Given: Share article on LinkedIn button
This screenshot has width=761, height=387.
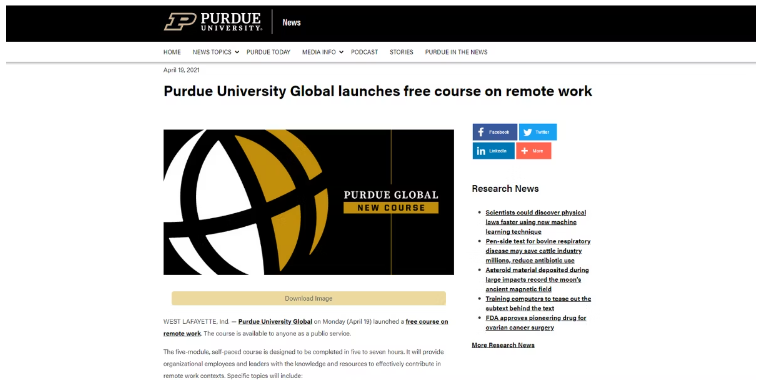Looking at the screenshot, I should pos(494,151).
